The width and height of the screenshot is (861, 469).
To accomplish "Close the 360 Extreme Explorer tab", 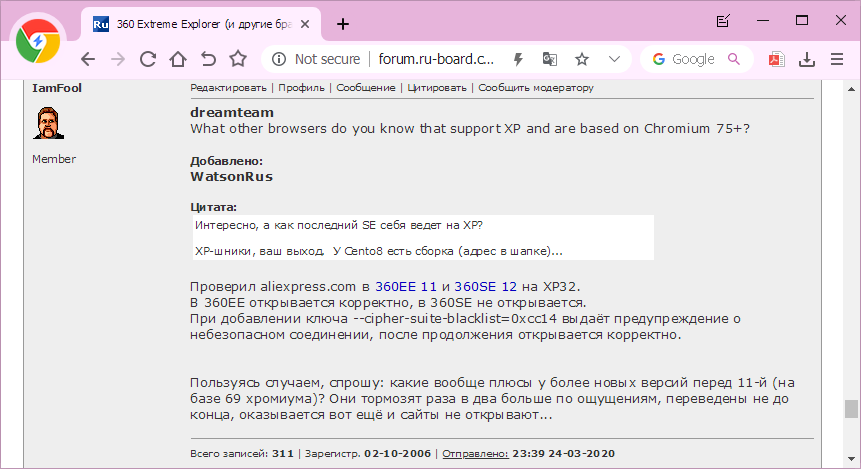I will [305, 24].
